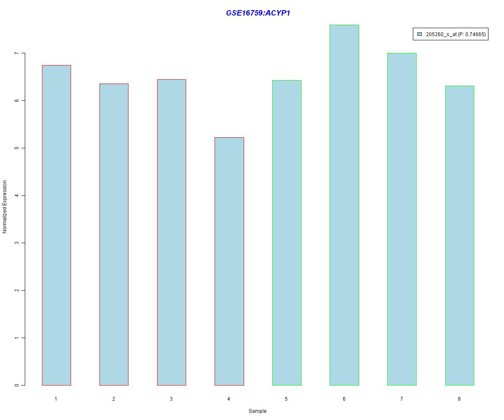The image size is (504, 420).
Task: Select the tallest bar, sample 6
Action: point(344,205)
